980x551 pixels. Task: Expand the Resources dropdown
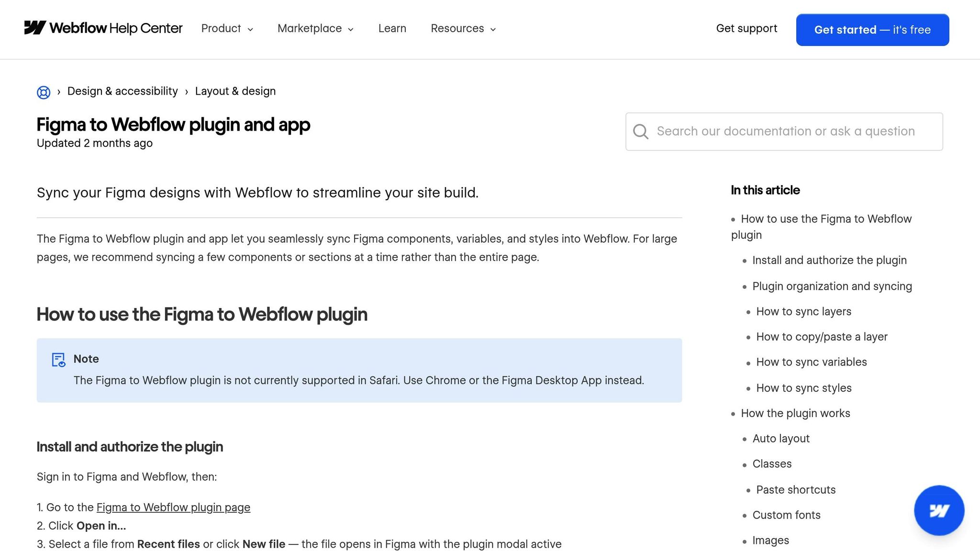462,29
